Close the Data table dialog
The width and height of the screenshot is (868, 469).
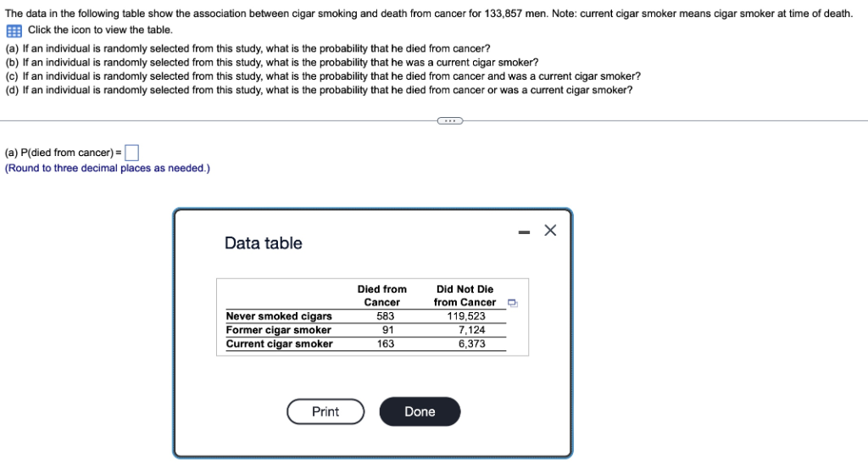[x=550, y=231]
